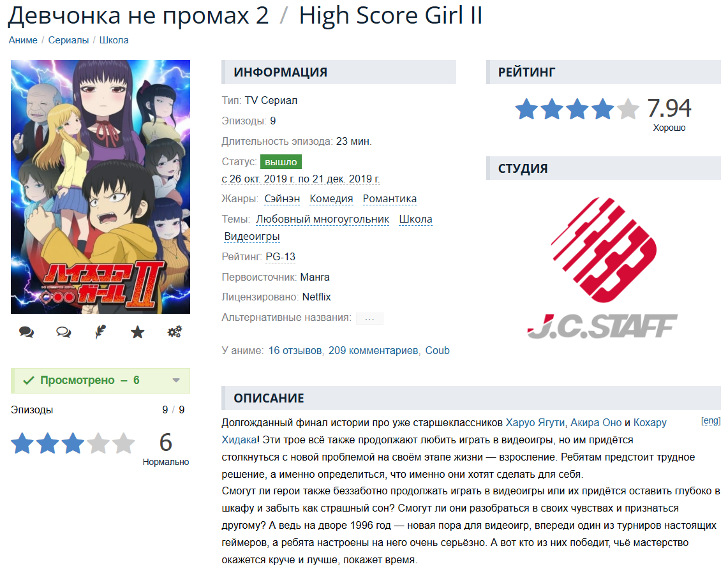Switch description to [eng]
Screen dimensions: 728x576
710,420
